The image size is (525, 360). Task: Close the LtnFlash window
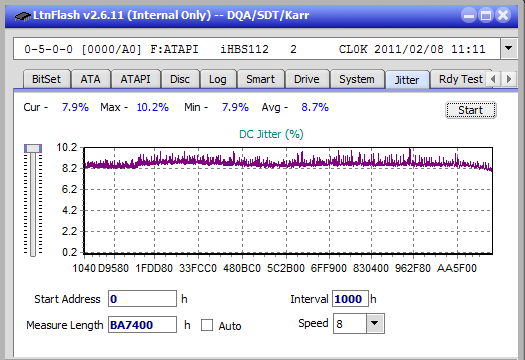[503, 15]
